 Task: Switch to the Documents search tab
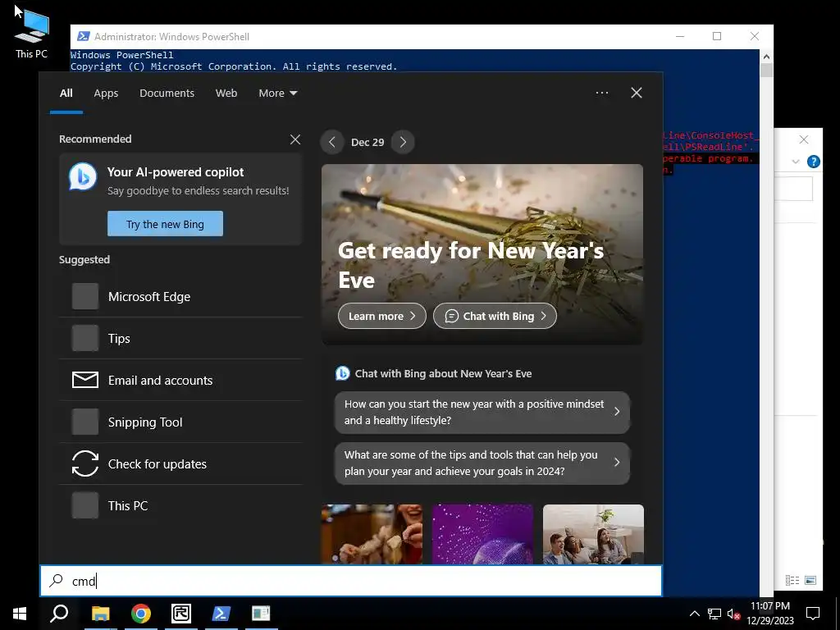point(167,94)
